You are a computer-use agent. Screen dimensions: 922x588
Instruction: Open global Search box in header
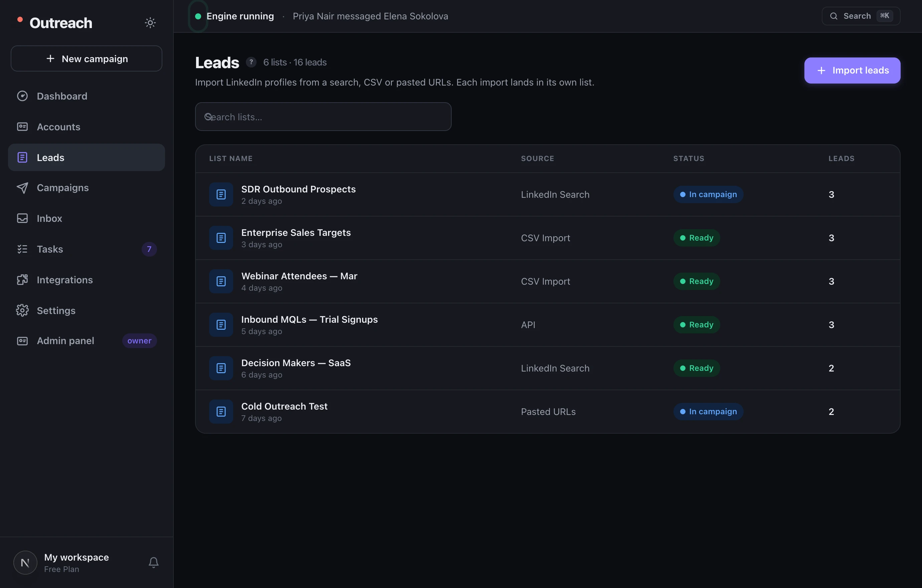coord(861,16)
